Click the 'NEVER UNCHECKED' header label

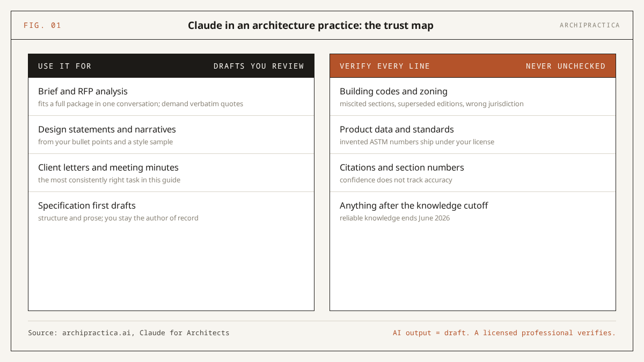[566, 66]
